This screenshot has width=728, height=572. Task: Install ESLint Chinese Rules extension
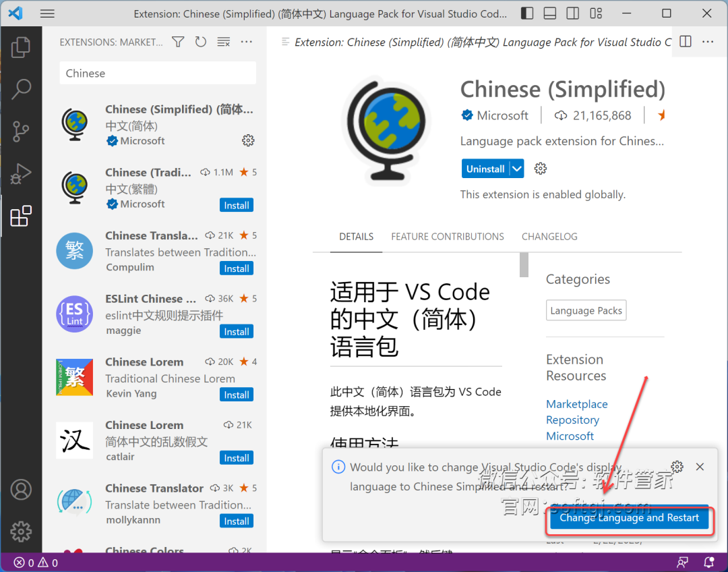tap(237, 332)
